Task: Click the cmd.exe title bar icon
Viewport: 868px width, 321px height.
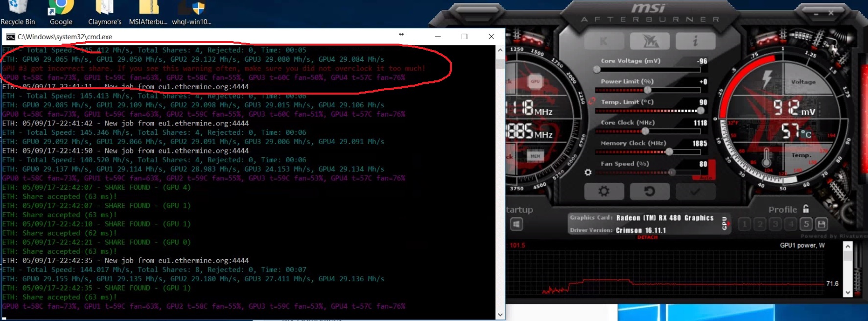Action: click(x=10, y=37)
